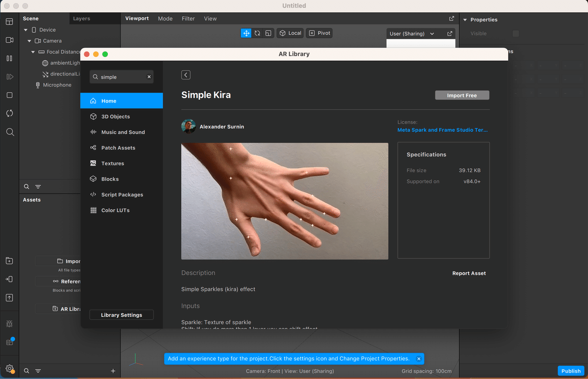Select ambientLight in Scene tree
This screenshot has height=379, width=588.
tap(61, 63)
